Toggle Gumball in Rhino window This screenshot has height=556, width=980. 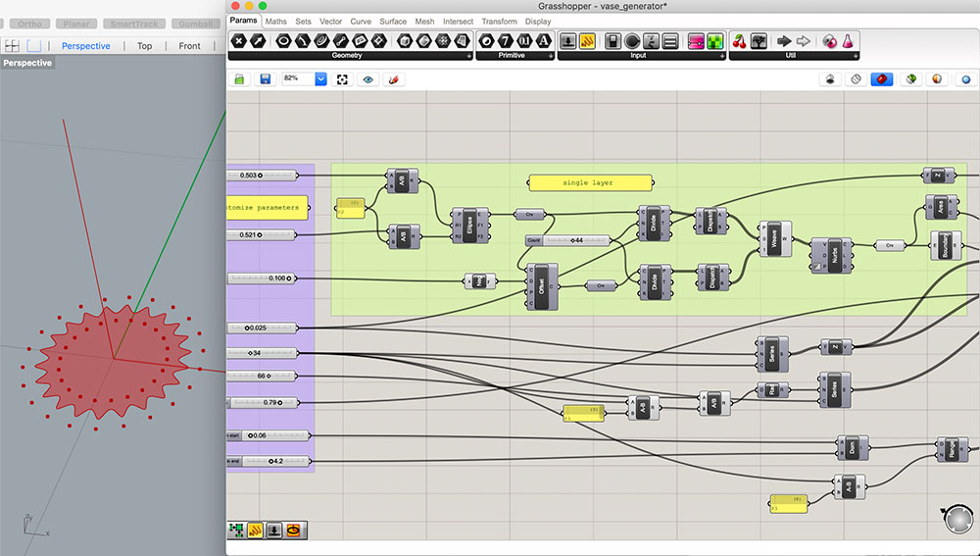[196, 24]
